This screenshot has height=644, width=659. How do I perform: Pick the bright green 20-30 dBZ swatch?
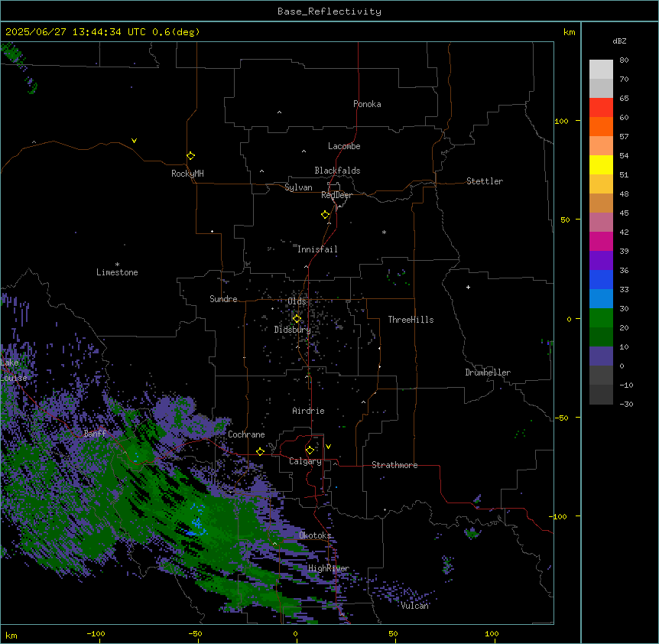[x=601, y=318]
